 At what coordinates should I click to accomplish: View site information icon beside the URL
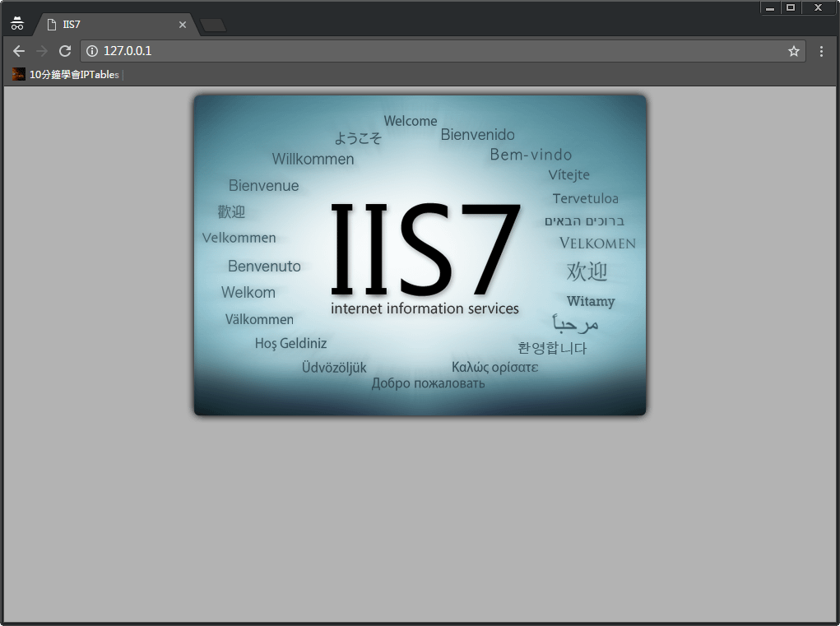92,51
